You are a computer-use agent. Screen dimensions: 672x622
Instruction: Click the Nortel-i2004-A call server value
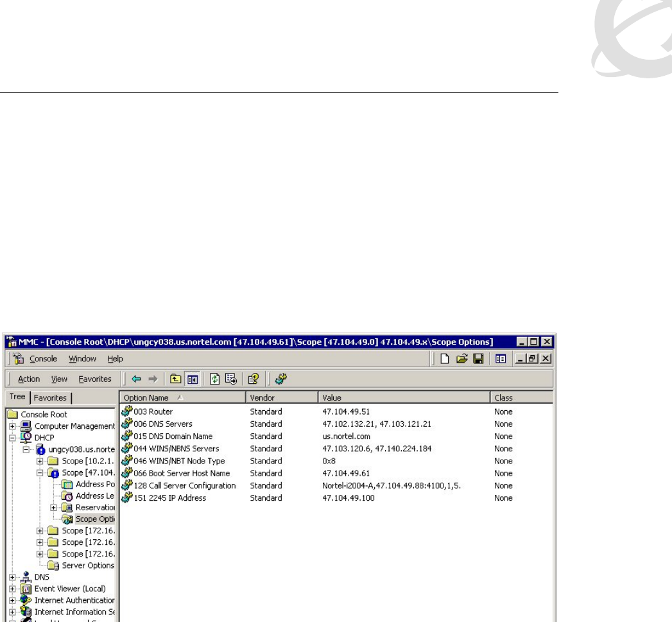(x=392, y=486)
